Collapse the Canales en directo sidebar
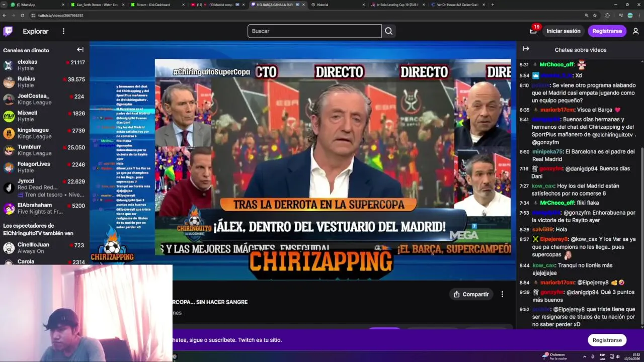Image resolution: width=644 pixels, height=362 pixels. [x=80, y=50]
